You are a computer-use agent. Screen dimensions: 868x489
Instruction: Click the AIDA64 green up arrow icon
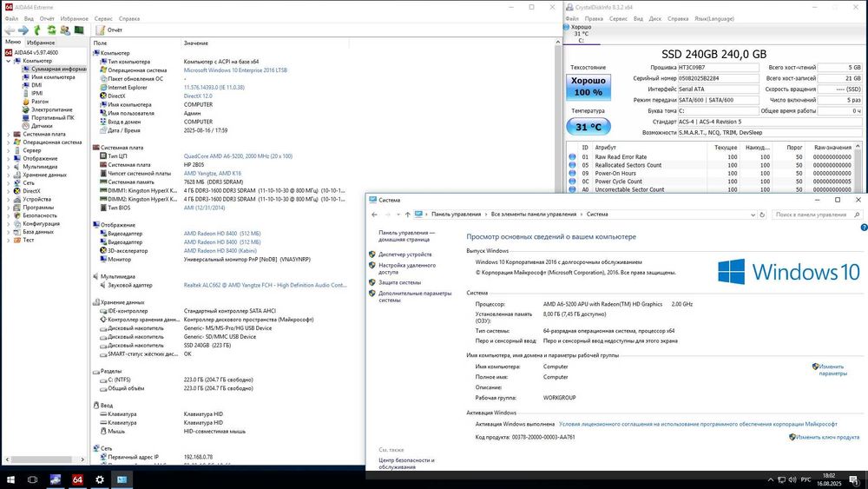pyautogui.click(x=37, y=30)
